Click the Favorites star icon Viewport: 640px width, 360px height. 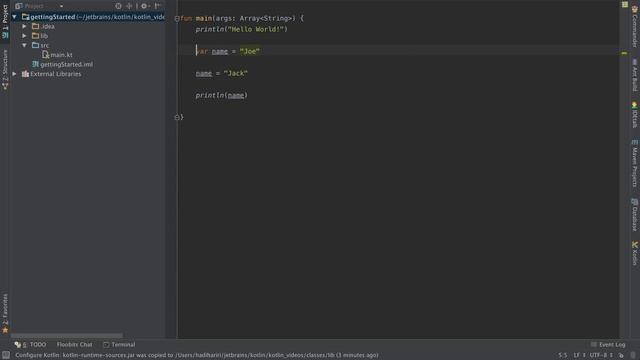[x=5, y=330]
